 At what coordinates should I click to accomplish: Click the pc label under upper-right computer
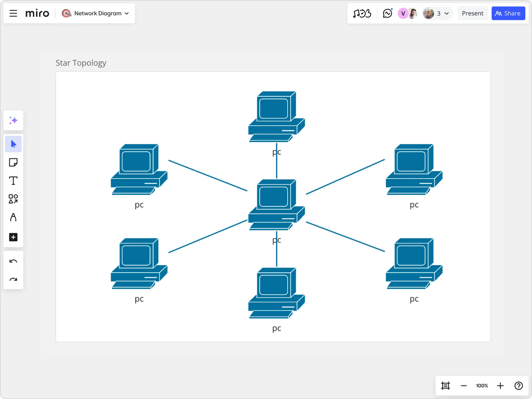coord(414,205)
